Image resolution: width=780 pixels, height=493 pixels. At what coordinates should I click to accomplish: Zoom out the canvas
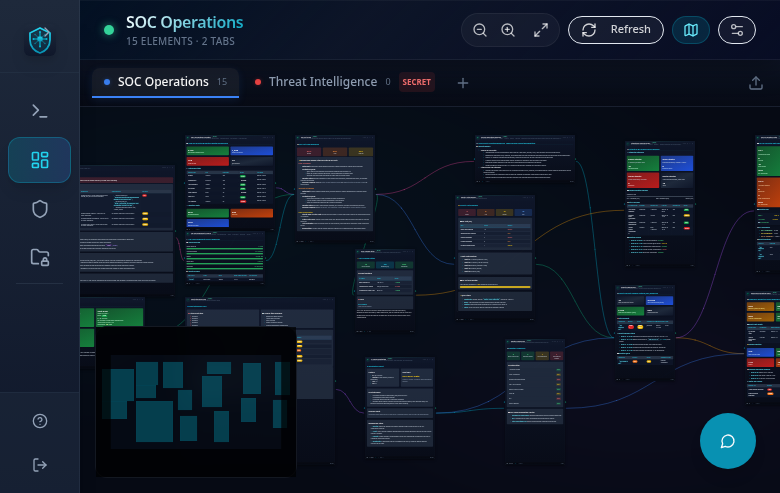click(x=480, y=30)
